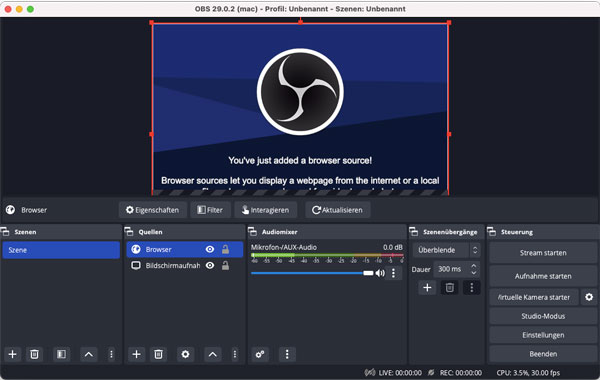Viewport: 600px width, 380px height.
Task: Hide the Bildschirmaufnahme source with the eye icon
Action: pyautogui.click(x=210, y=266)
